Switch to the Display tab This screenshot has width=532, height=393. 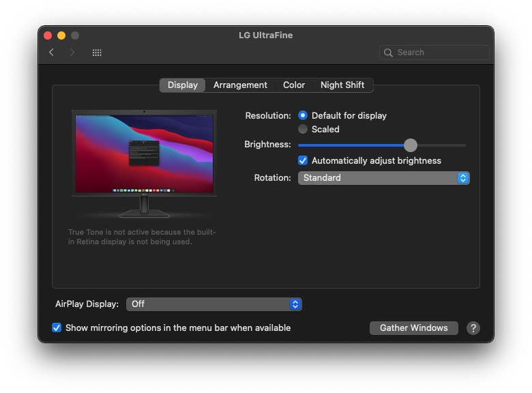pos(183,85)
